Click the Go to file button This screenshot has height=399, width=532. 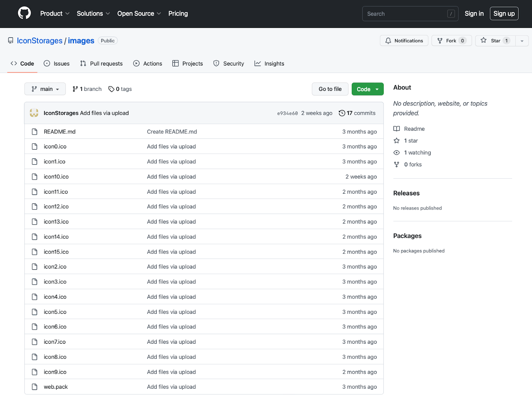330,89
